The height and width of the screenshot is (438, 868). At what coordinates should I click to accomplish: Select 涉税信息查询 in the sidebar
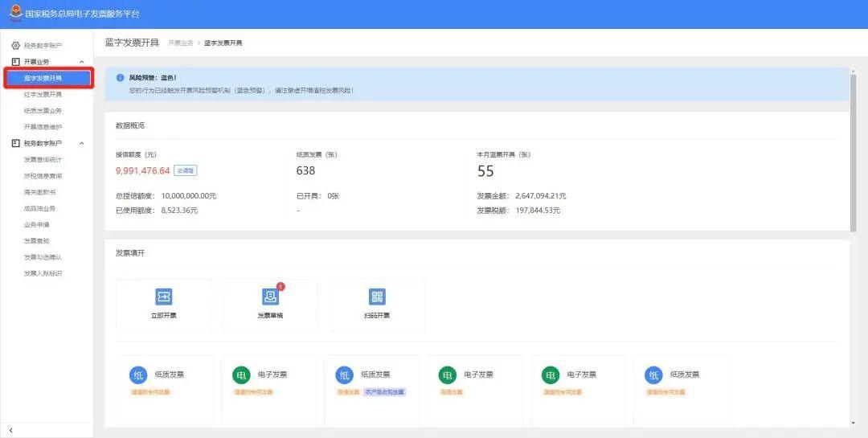43,176
